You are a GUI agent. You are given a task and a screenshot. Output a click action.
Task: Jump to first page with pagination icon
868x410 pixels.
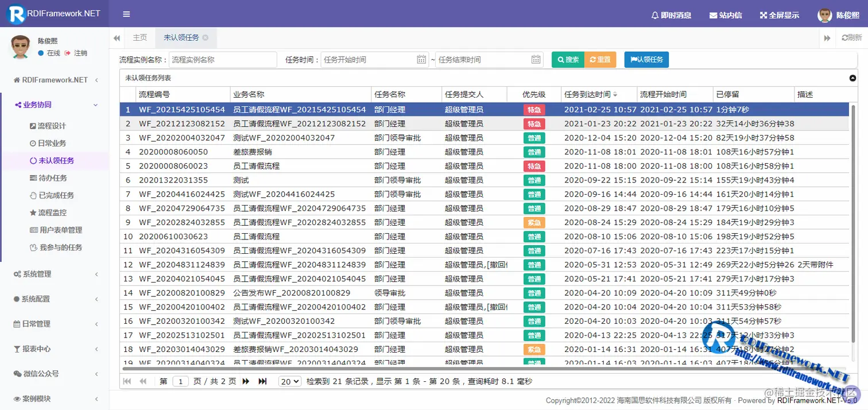coord(127,381)
